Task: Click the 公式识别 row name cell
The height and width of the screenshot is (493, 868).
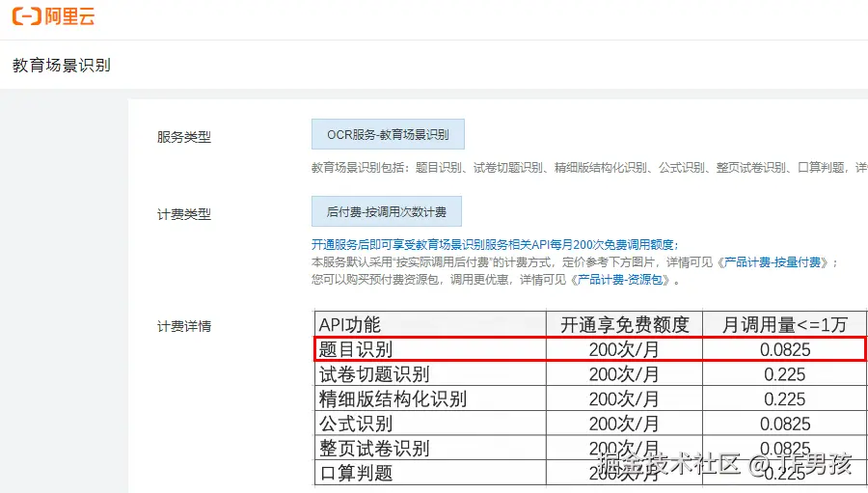Action: point(431,424)
